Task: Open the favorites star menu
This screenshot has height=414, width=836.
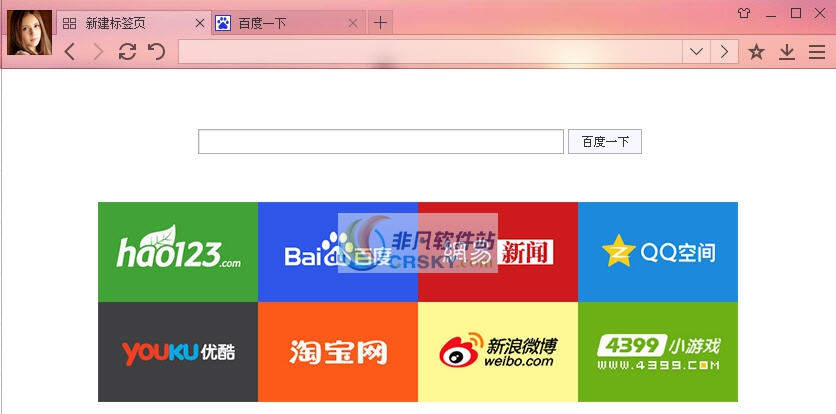Action: [x=756, y=52]
